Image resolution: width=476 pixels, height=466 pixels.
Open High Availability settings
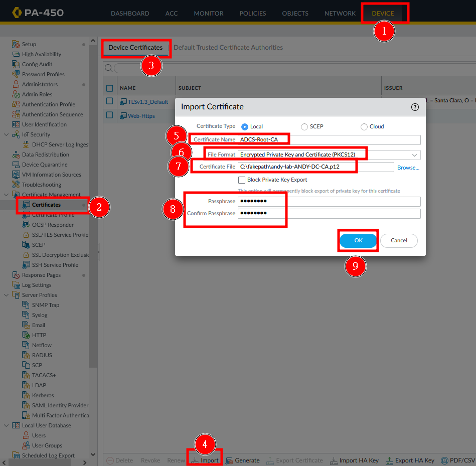pyautogui.click(x=41, y=54)
